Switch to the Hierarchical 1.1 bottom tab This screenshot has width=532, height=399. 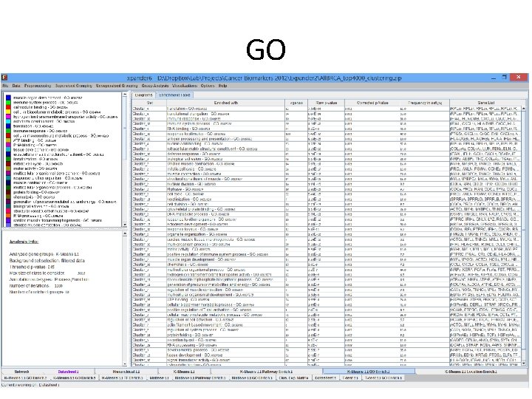coord(126,372)
